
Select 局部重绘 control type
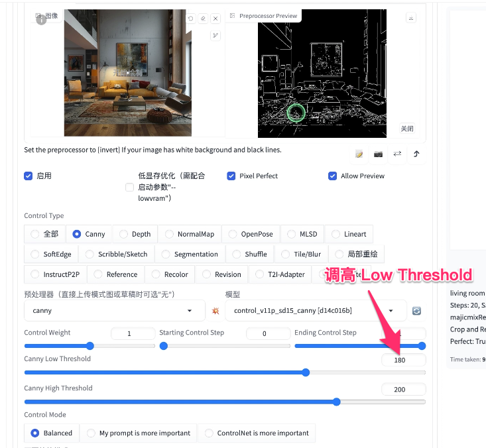coord(357,254)
